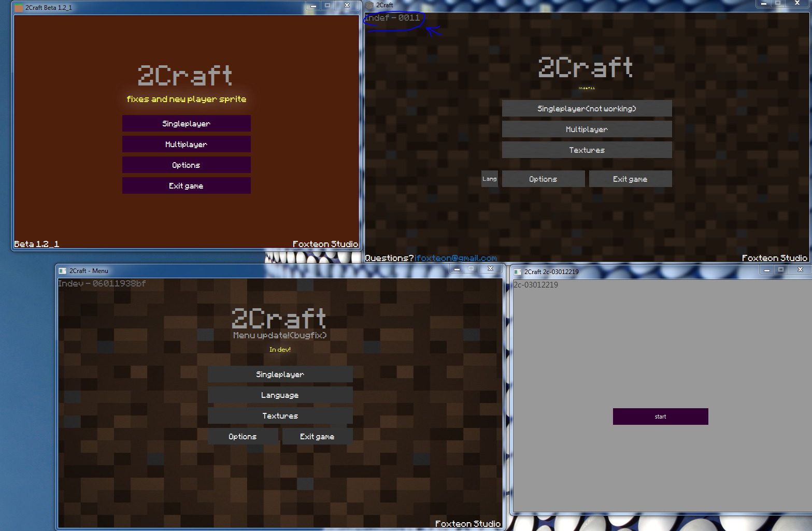Open the foxteon@gmail.com email link
812x531 pixels.
pyautogui.click(x=455, y=258)
